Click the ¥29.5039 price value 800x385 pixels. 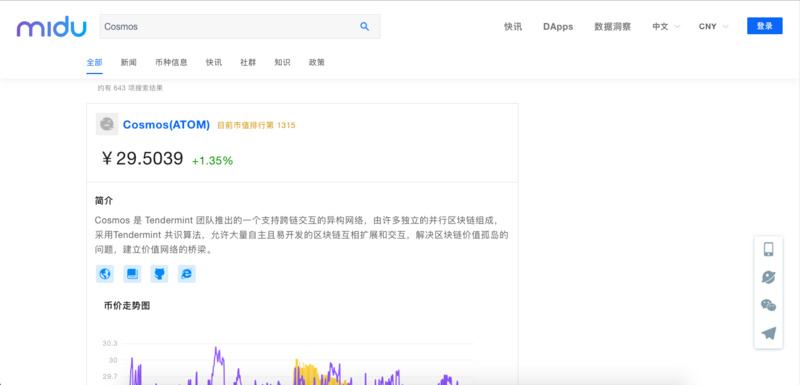pos(142,159)
